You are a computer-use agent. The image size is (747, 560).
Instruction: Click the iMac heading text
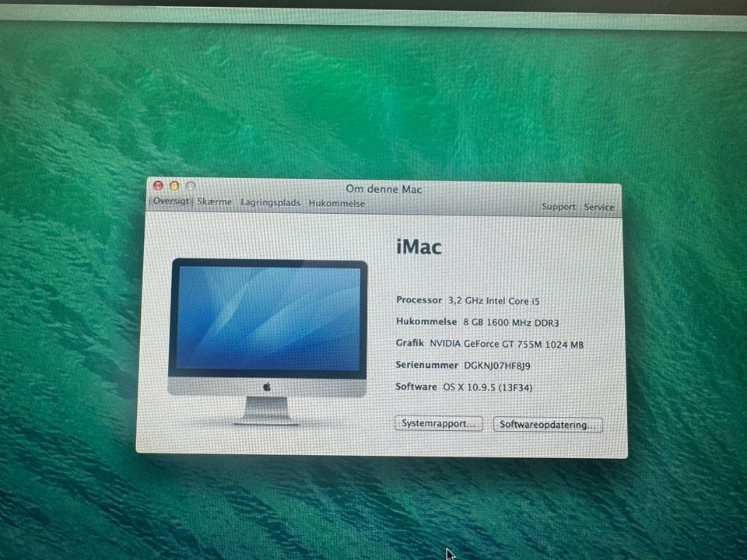pyautogui.click(x=419, y=247)
